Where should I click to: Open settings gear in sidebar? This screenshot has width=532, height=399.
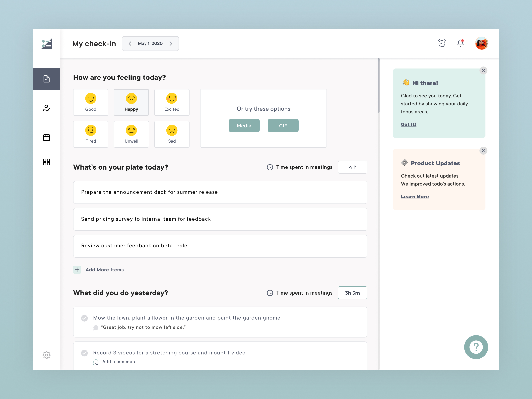coord(46,355)
